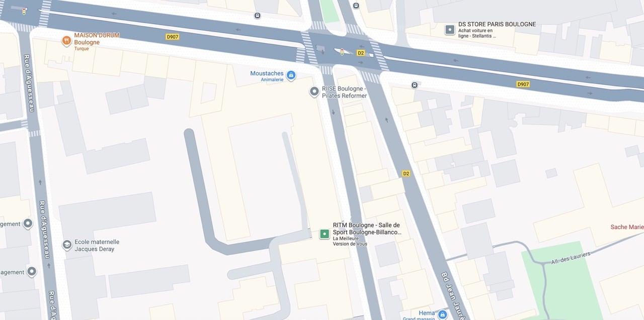Select the Moustaches pet shop bag icon
This screenshot has height=320, width=644.
coord(291,76)
